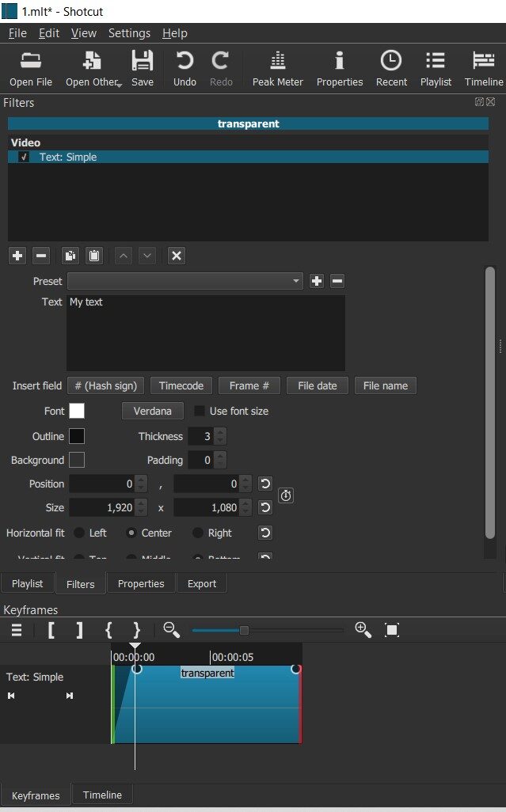Remove the selected filter with minus icon
This screenshot has width=506, height=812.
pos(42,256)
